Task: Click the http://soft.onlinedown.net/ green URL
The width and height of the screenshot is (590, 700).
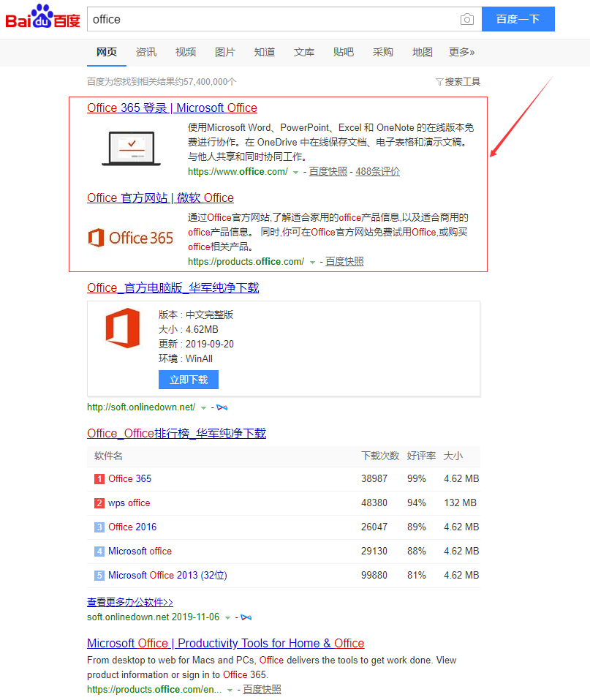Action: click(x=141, y=407)
